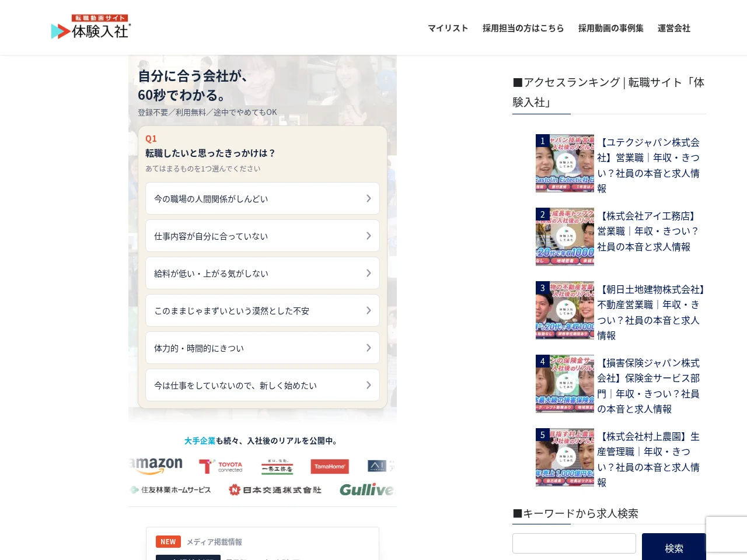The width and height of the screenshot is (747, 560).
Task: Focus the keyword job search input field
Action: (x=574, y=543)
